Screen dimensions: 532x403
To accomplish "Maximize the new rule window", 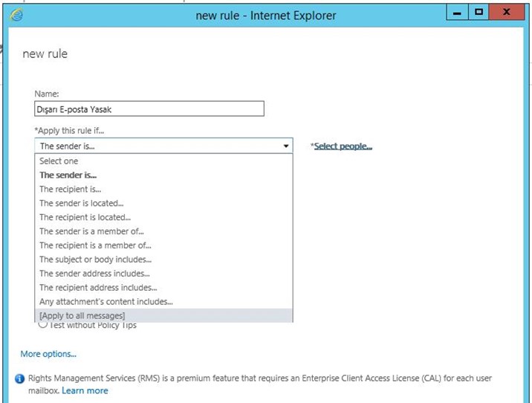I will click(x=479, y=13).
